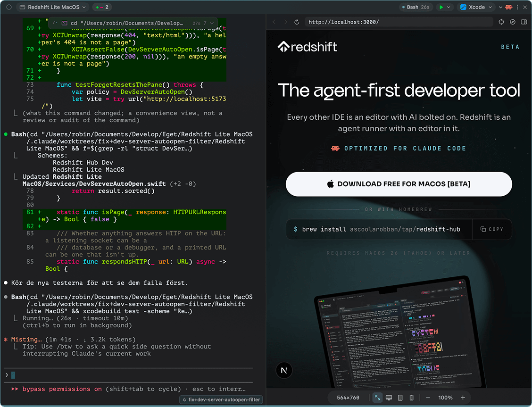Select responsive fit-to-pane viewport mode
This screenshot has height=407, width=532.
pos(377,398)
